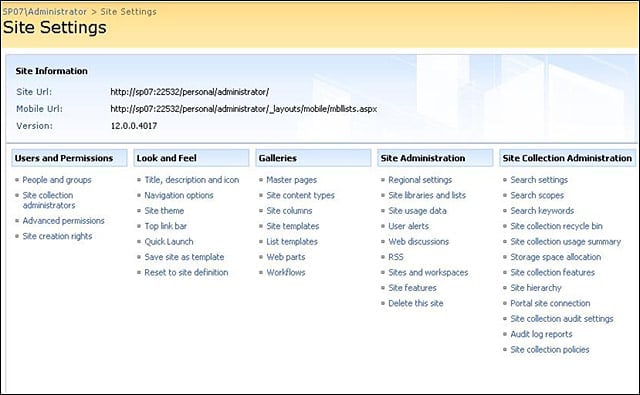
Task: Open Site creation rights
Action: coord(57,236)
